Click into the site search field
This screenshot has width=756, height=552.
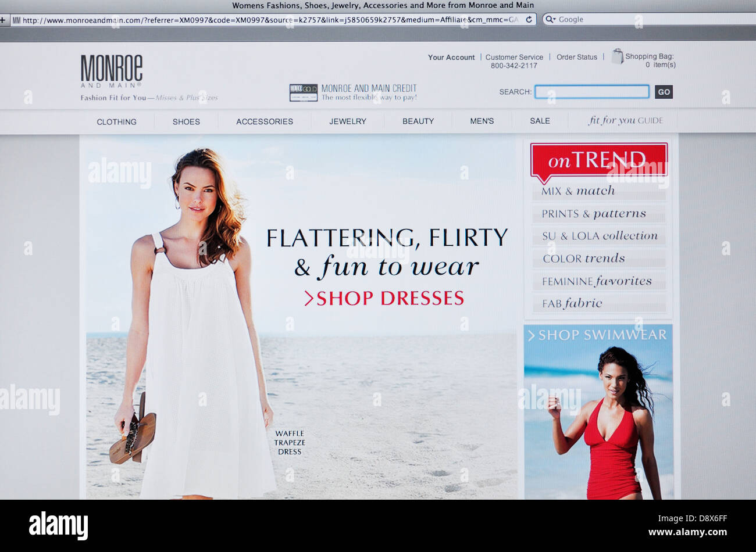[x=592, y=92]
